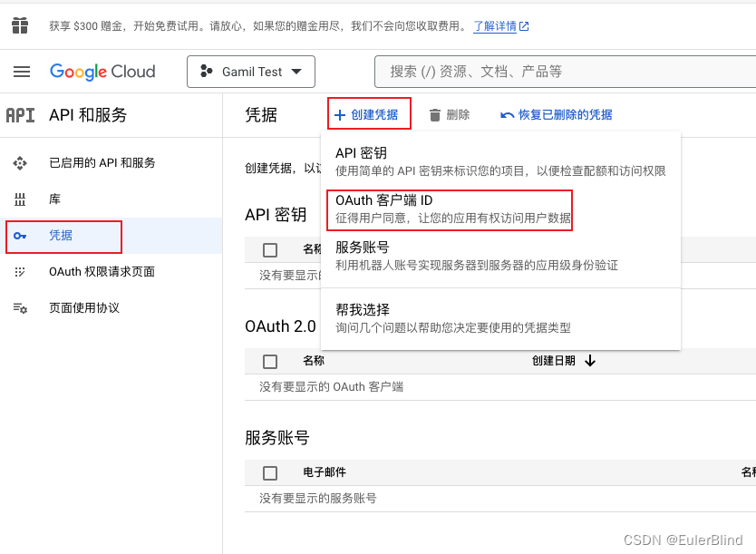
Task: Click the text 没有要显示的服务账号
Action: pyautogui.click(x=318, y=498)
